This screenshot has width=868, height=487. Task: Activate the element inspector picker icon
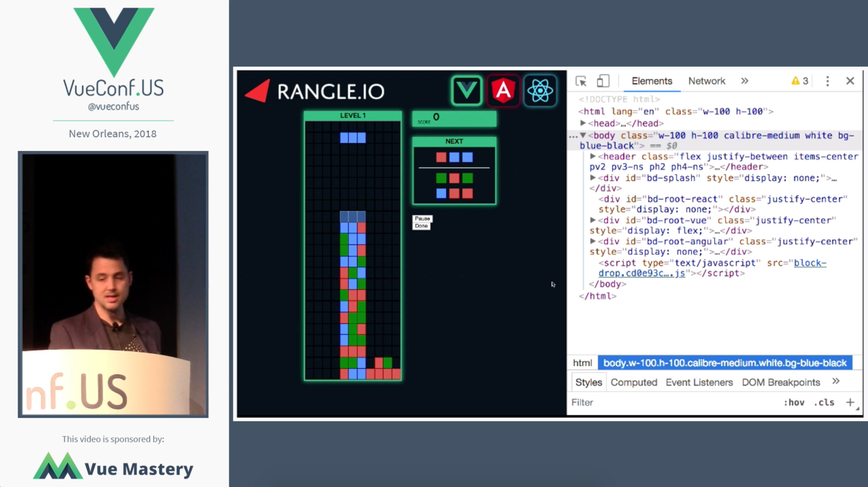(x=581, y=81)
